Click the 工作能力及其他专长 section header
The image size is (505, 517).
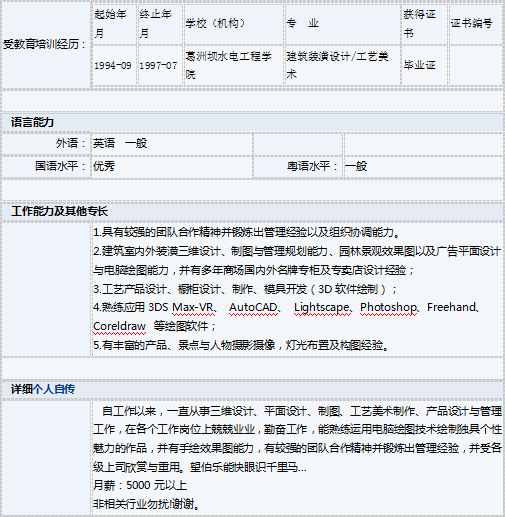tap(59, 211)
